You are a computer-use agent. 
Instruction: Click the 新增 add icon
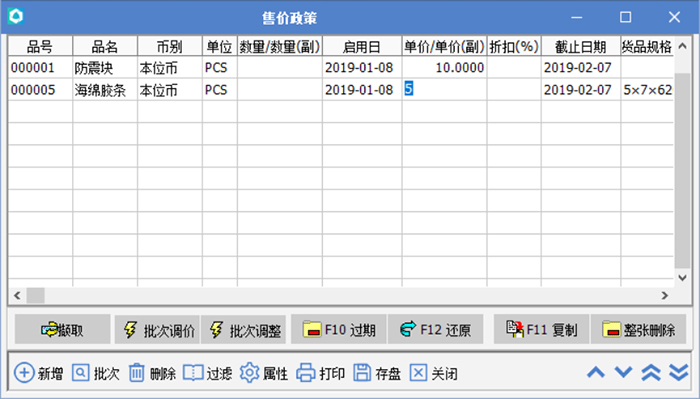point(24,373)
